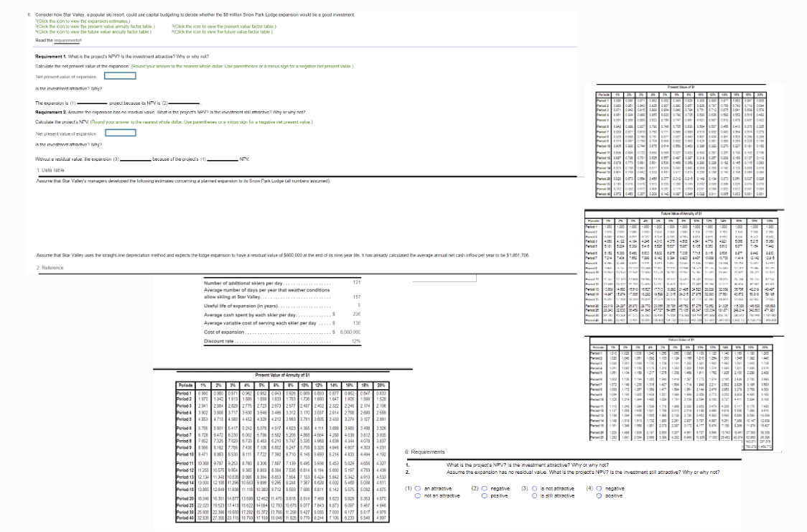The height and width of the screenshot is (532, 807).
Task: Choose 'negative' under choice group (2)
Action: (485, 489)
